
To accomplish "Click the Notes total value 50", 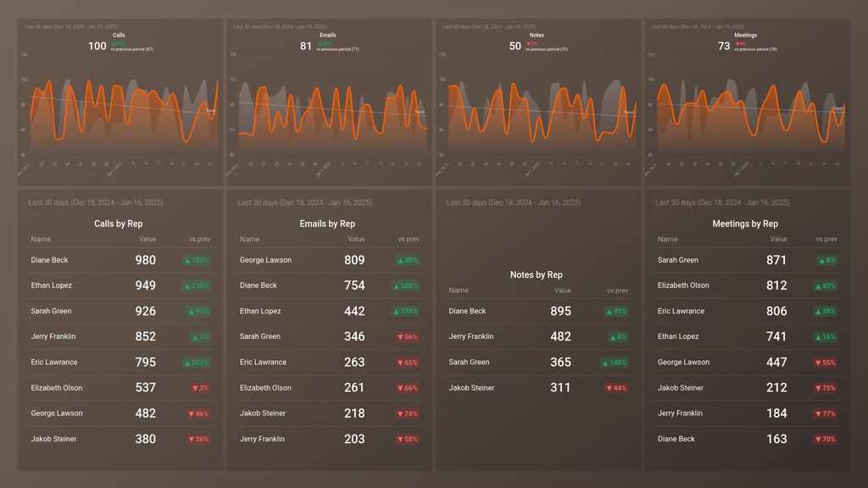I will [x=515, y=46].
